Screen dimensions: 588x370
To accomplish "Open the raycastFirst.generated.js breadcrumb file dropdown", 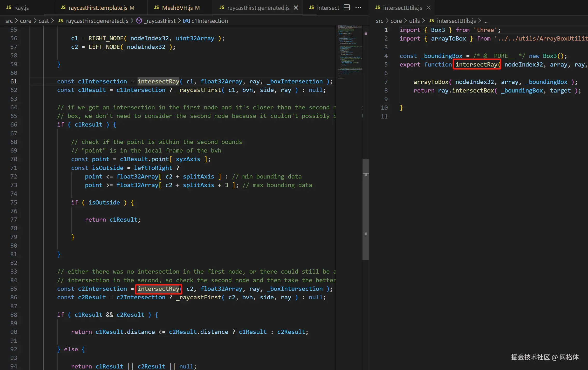I will click(97, 21).
